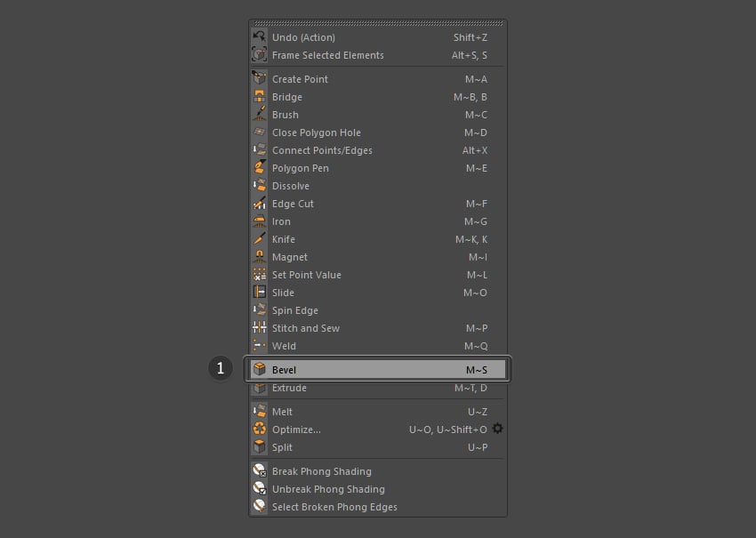
Task: Click the Optimize recycle icon
Action: point(259,430)
